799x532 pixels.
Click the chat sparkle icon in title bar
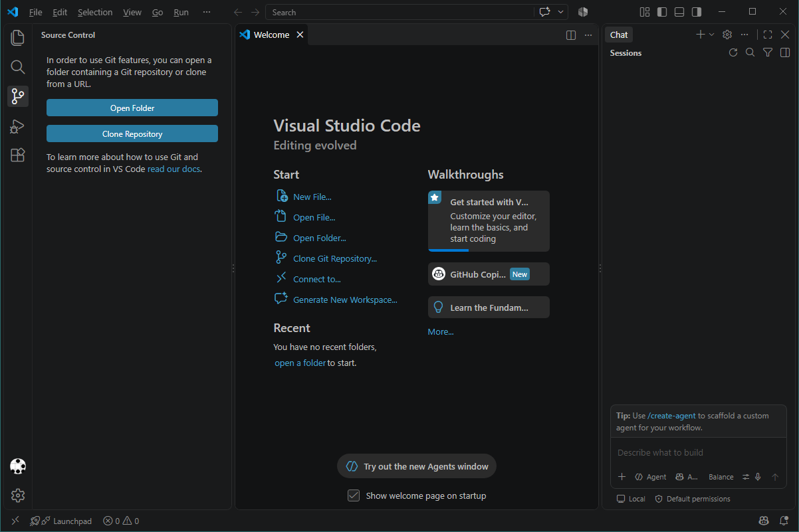[x=545, y=12]
